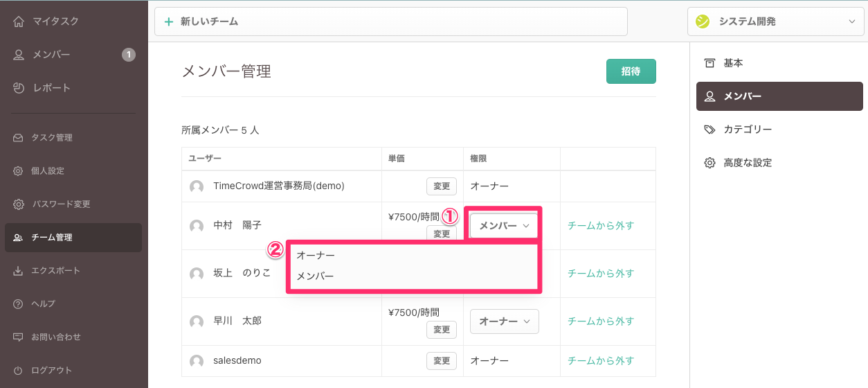Image resolution: width=868 pixels, height=388 pixels.
Task: Click the カテゴリー tag icon
Action: pyautogui.click(x=709, y=130)
